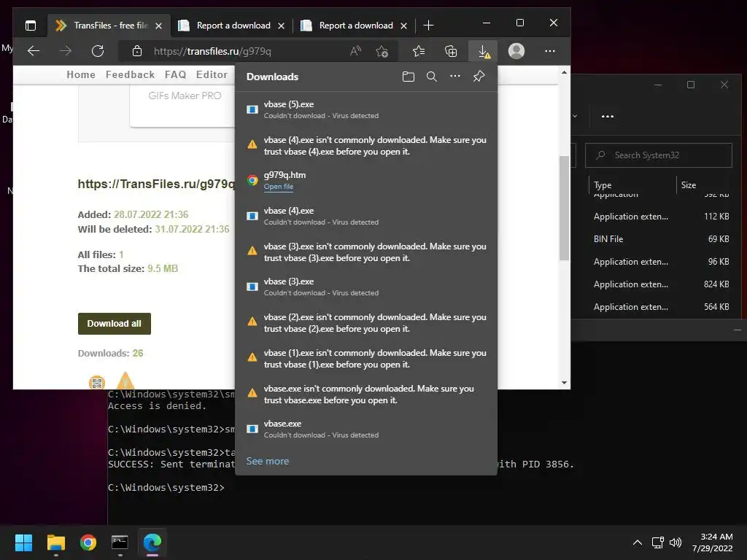Toggle the Downloads toolbar button
This screenshot has width=747, height=560.
click(483, 51)
